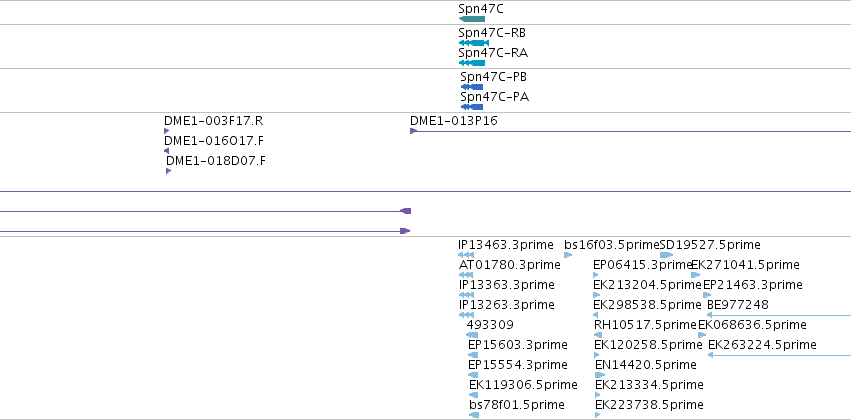Click the Spn47C-RA label text
851x420 pixels.
[493, 53]
